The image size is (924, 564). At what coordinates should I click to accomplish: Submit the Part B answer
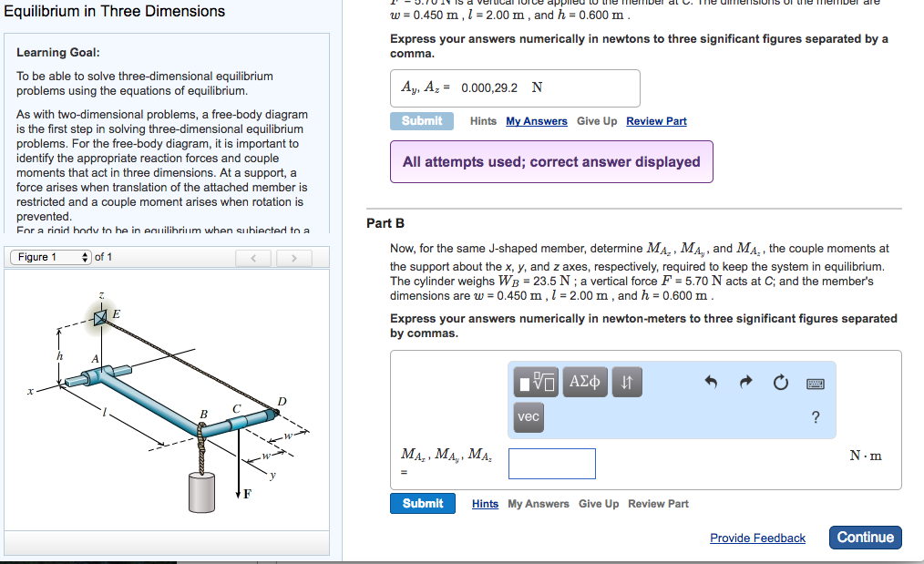(x=422, y=503)
